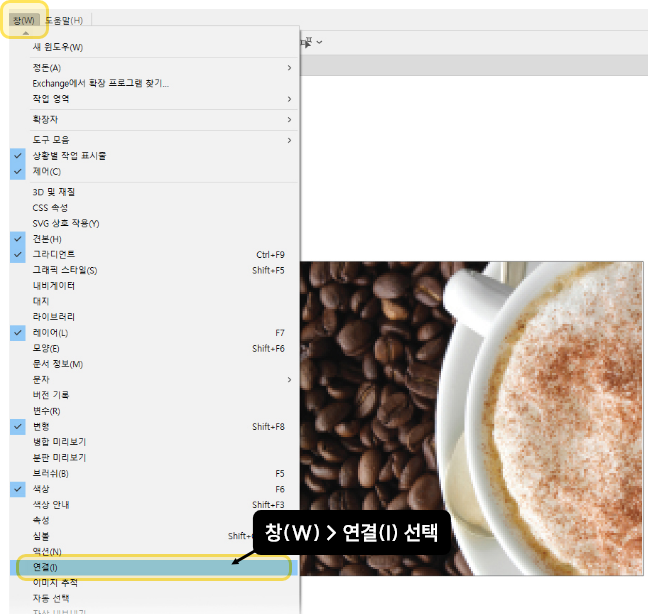Open dropdown chevron in the top control bar
The image size is (648, 614).
coord(319,42)
